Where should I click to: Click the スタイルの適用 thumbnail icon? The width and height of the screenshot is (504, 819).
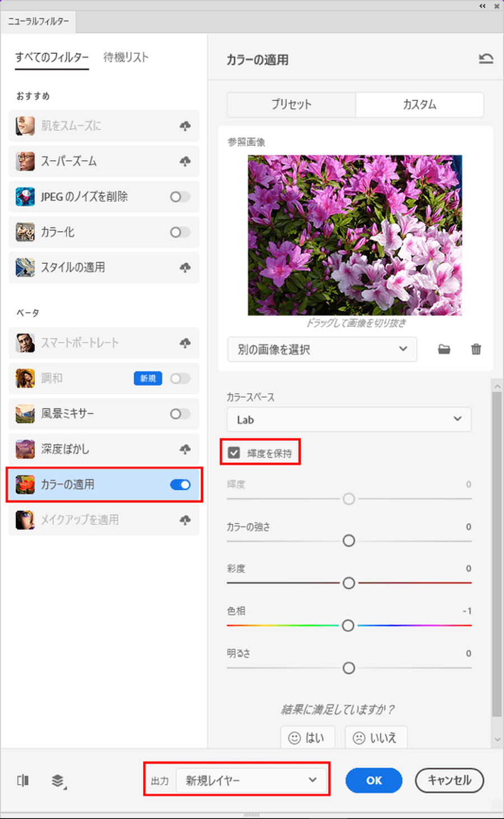[x=25, y=268]
